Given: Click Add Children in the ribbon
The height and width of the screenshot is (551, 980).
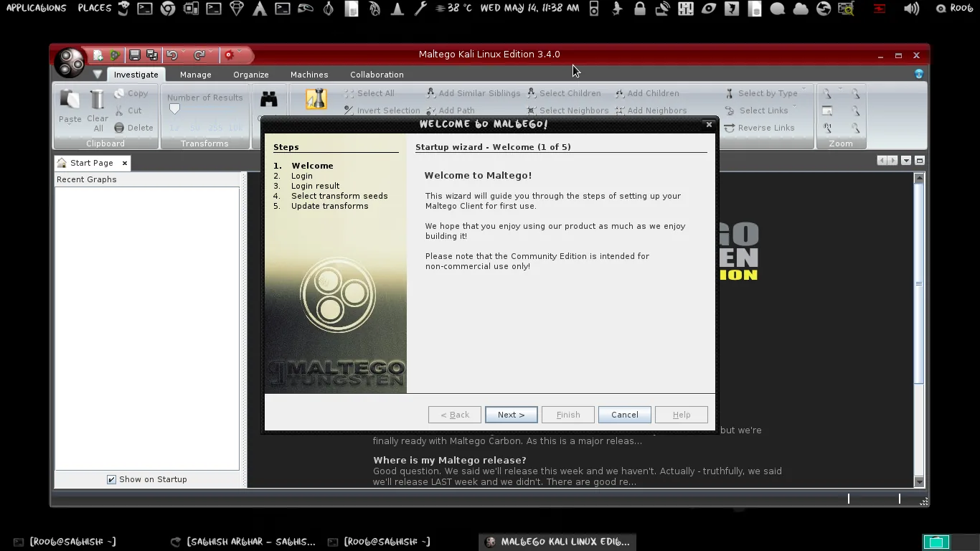Looking at the screenshot, I should click(647, 93).
